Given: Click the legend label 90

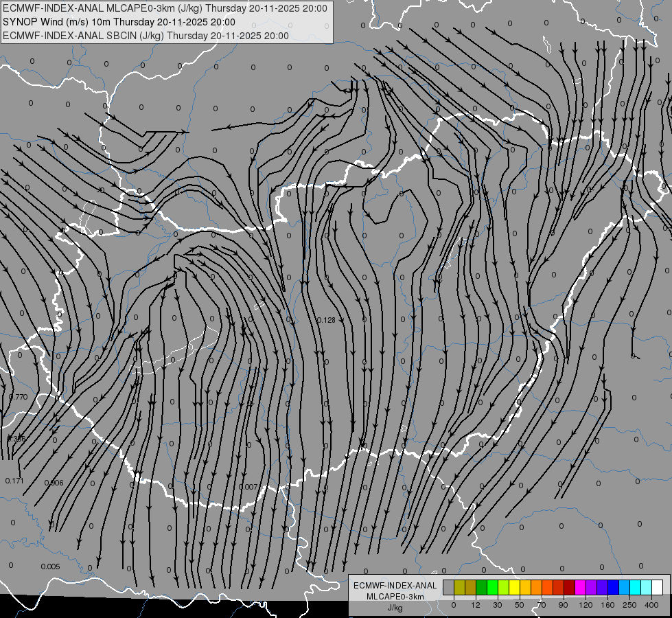Looking at the screenshot, I should point(563,605).
